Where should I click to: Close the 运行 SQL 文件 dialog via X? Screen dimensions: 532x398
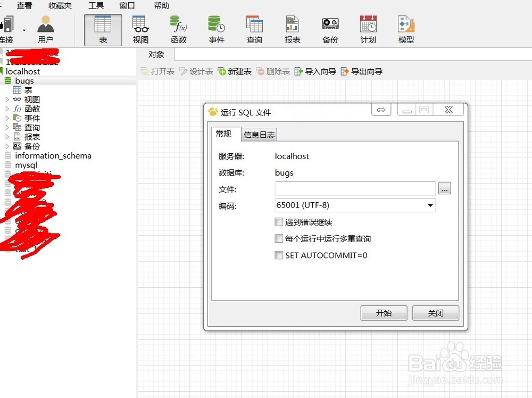pyautogui.click(x=448, y=110)
